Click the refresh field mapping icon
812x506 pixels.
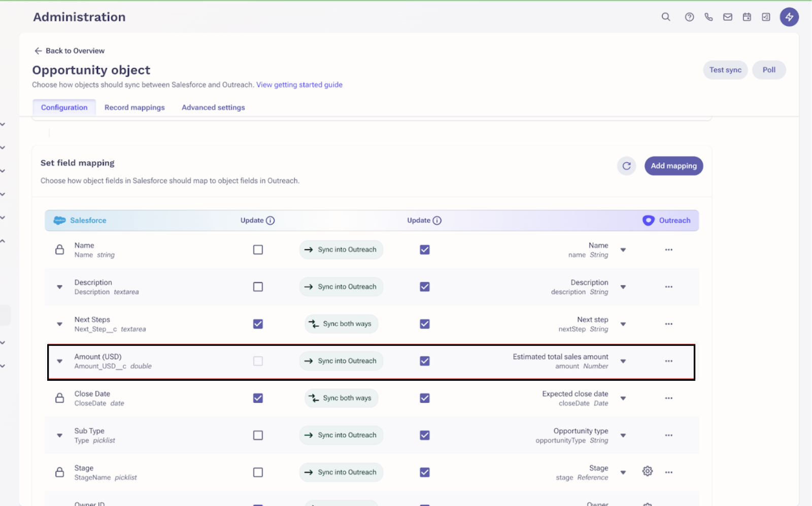coord(627,166)
